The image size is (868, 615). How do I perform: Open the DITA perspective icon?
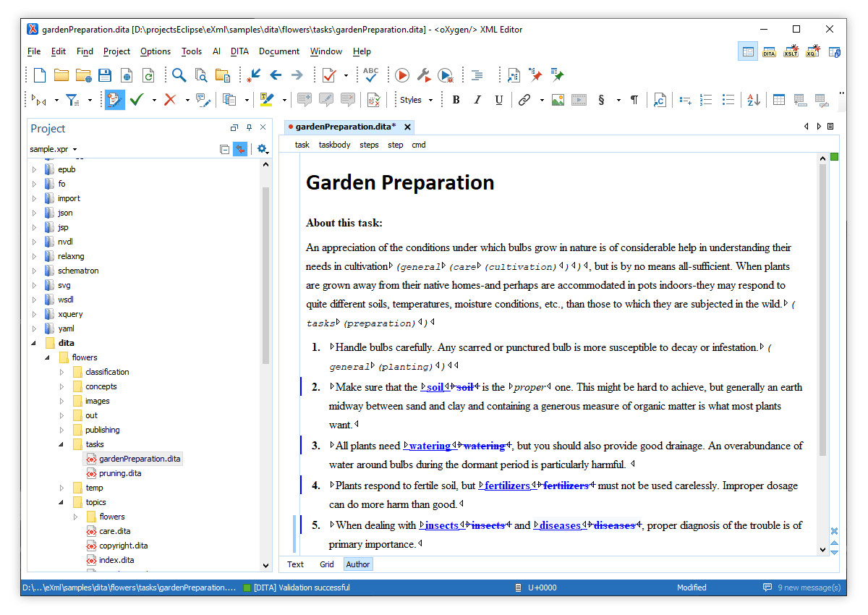(x=769, y=51)
